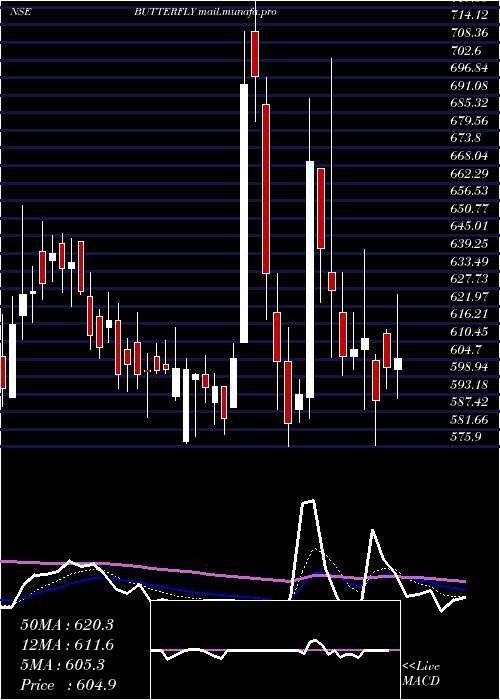Viewport: 500px width, 700px height.
Task: Select the 679.56 price axis label
Action: (x=469, y=121)
